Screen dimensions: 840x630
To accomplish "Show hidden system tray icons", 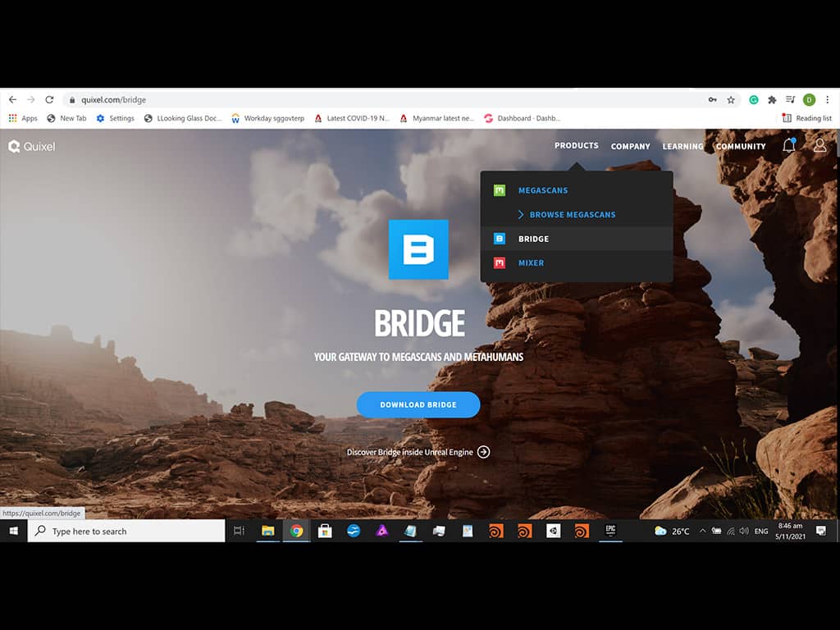I will tap(702, 531).
